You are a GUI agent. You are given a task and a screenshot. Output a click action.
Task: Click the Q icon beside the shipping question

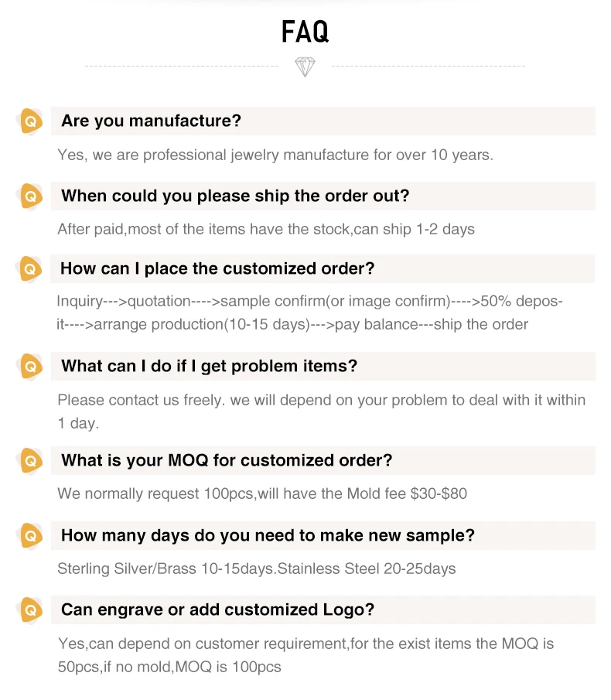(x=30, y=196)
